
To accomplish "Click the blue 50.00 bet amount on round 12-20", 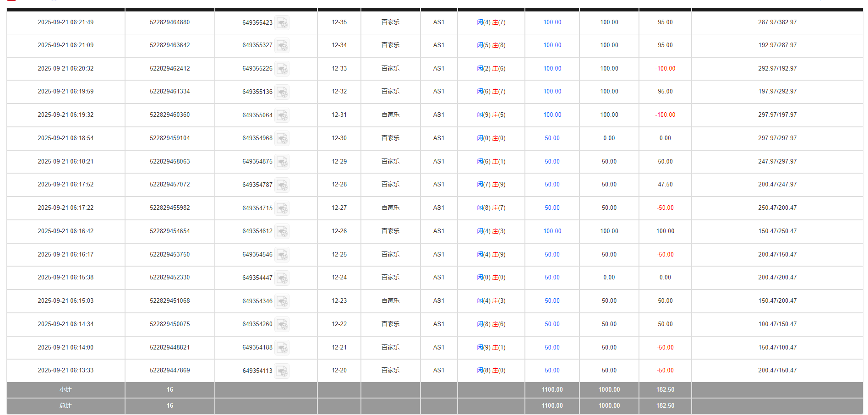I will coord(551,370).
